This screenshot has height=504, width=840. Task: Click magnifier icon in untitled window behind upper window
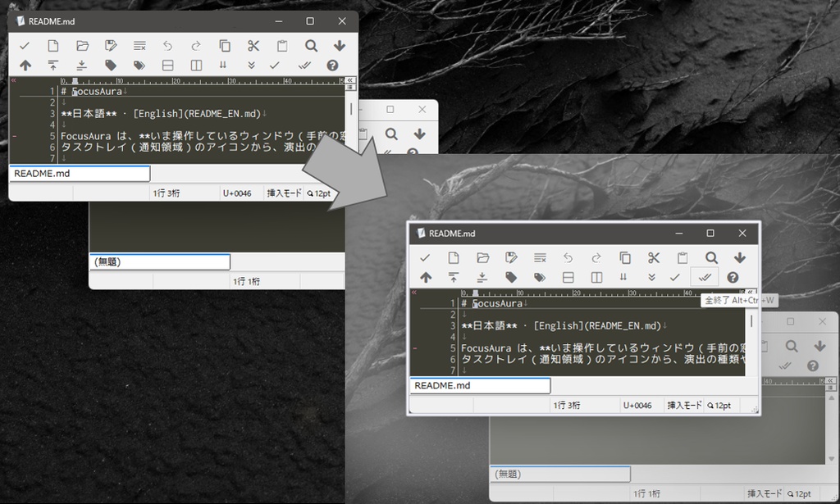(391, 134)
